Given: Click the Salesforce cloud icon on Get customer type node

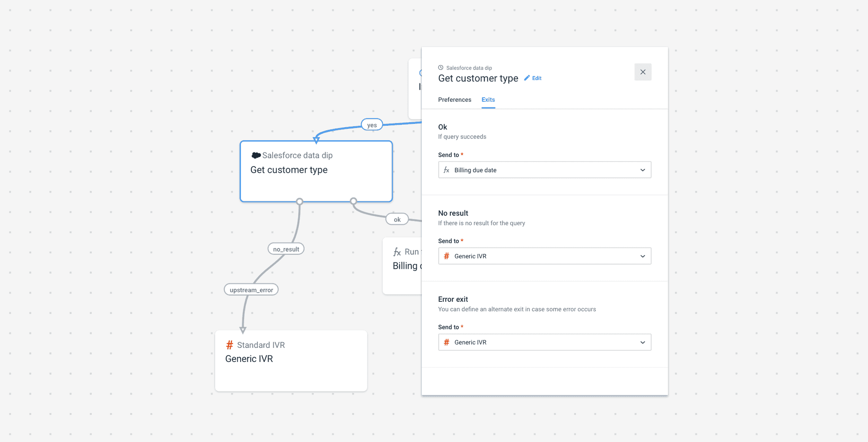Looking at the screenshot, I should coord(256,155).
